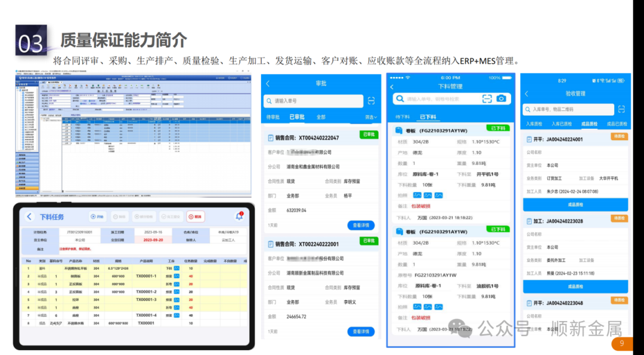Tap the barcode scan icon in 下料管理 search bar

point(487,98)
